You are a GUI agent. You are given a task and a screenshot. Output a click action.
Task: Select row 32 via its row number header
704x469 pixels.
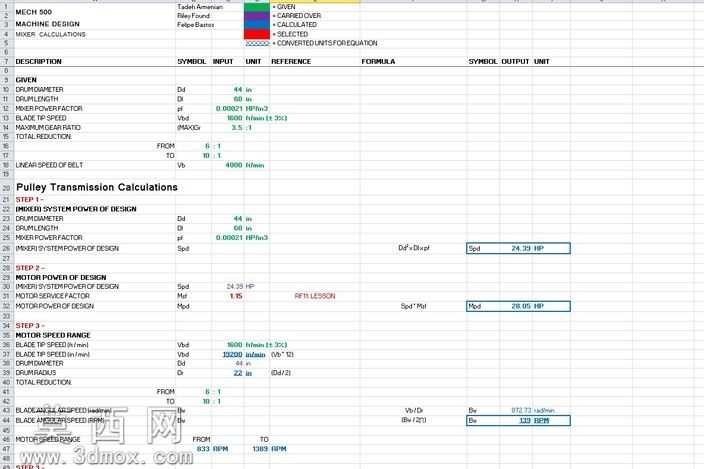6,306
